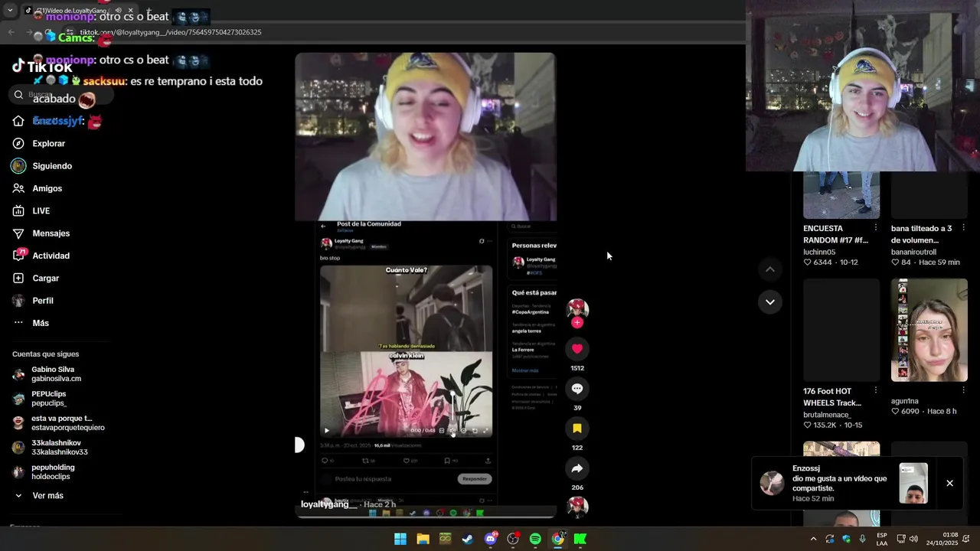Image resolution: width=980 pixels, height=551 pixels.
Task: Open brutalmenace_ author profile
Action: point(827,415)
